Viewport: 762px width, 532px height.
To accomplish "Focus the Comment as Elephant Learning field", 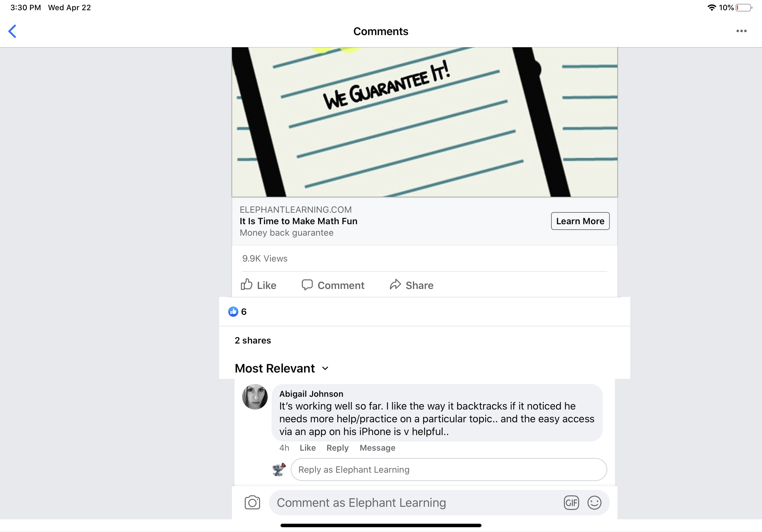I will pos(415,502).
